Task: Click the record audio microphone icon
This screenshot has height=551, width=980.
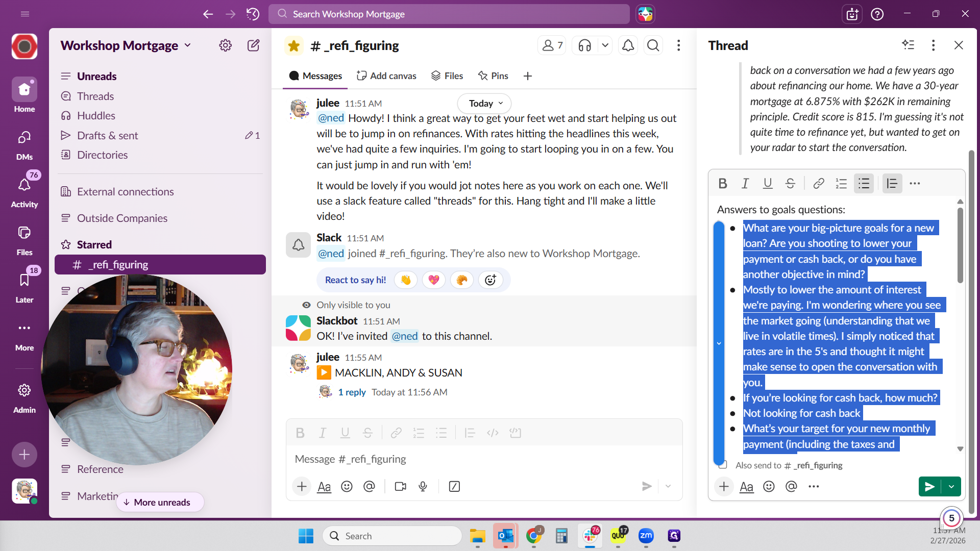Action: [x=423, y=486]
